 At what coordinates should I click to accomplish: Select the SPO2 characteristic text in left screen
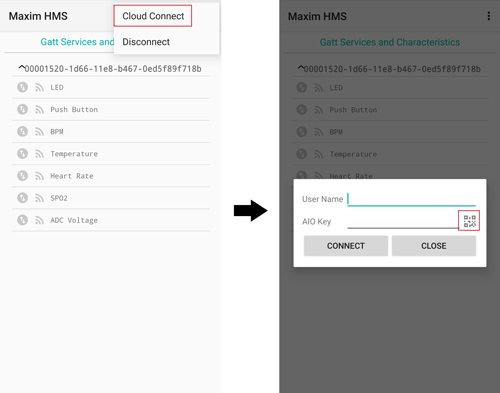59,198
